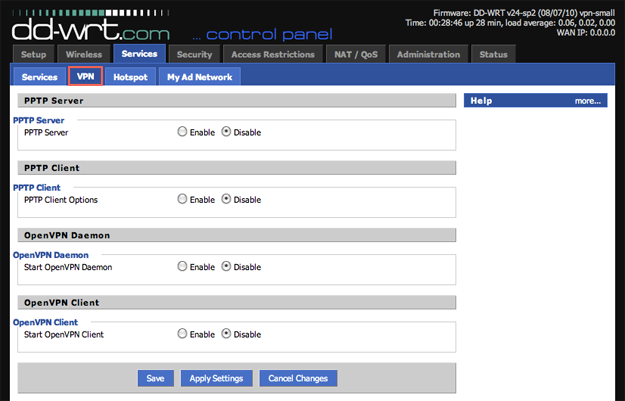625x401 pixels.
Task: Click the OpenVPN Daemon section header
Action: pyautogui.click(x=237, y=235)
